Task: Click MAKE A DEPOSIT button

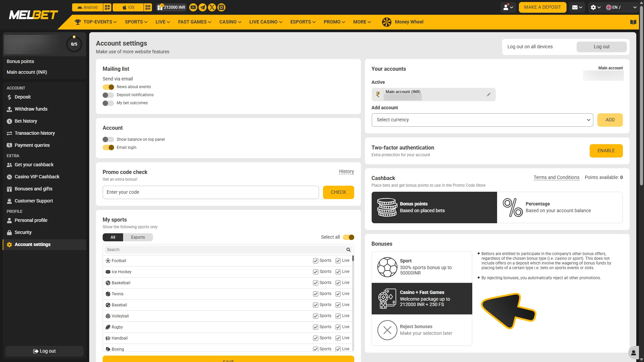Action: tap(542, 7)
